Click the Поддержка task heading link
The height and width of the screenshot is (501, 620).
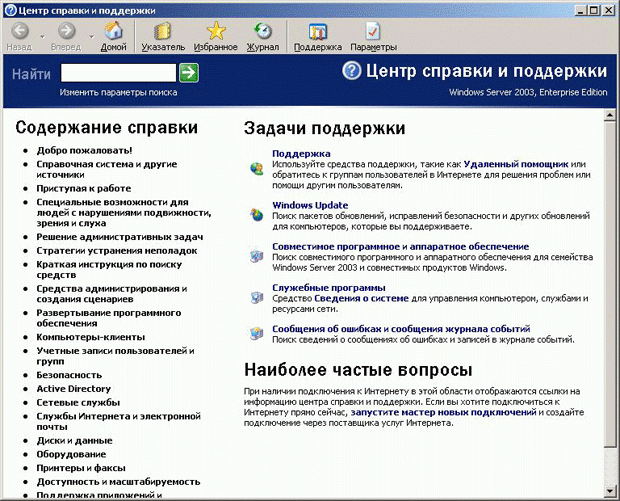click(x=301, y=154)
